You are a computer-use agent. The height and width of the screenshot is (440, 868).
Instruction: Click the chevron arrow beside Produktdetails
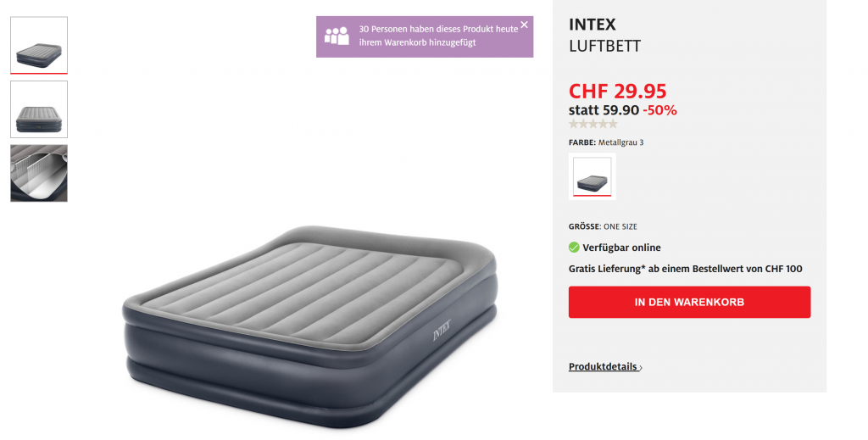[641, 367]
